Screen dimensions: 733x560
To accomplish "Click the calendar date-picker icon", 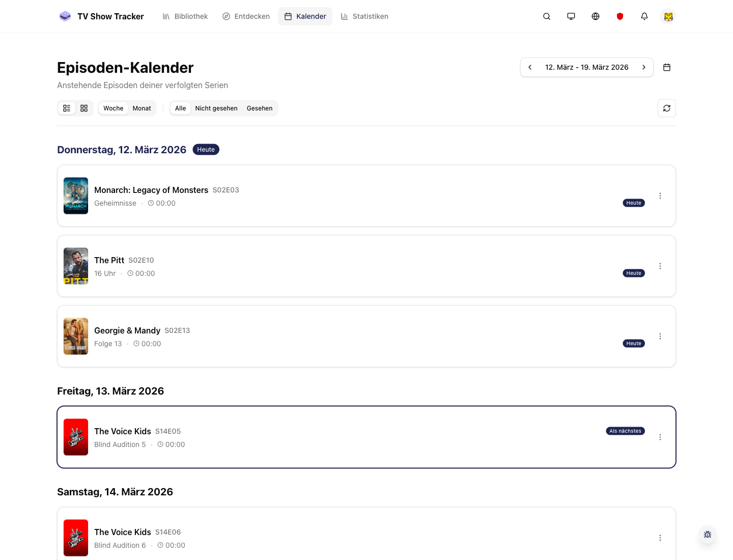I will pyautogui.click(x=667, y=67).
